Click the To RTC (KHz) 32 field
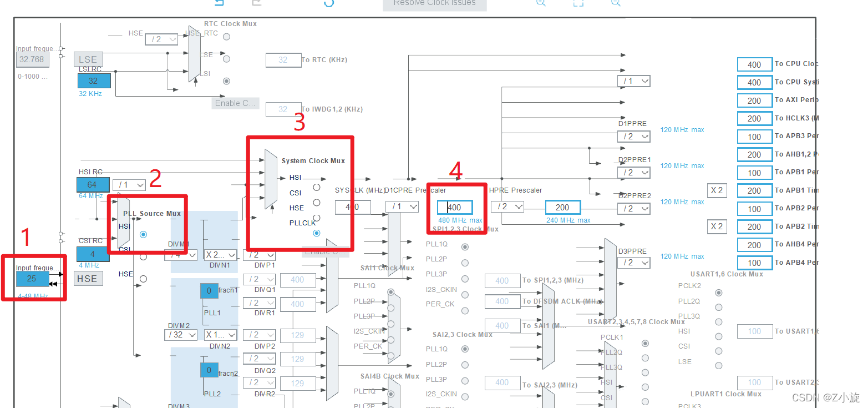The height and width of the screenshot is (408, 868). point(283,60)
